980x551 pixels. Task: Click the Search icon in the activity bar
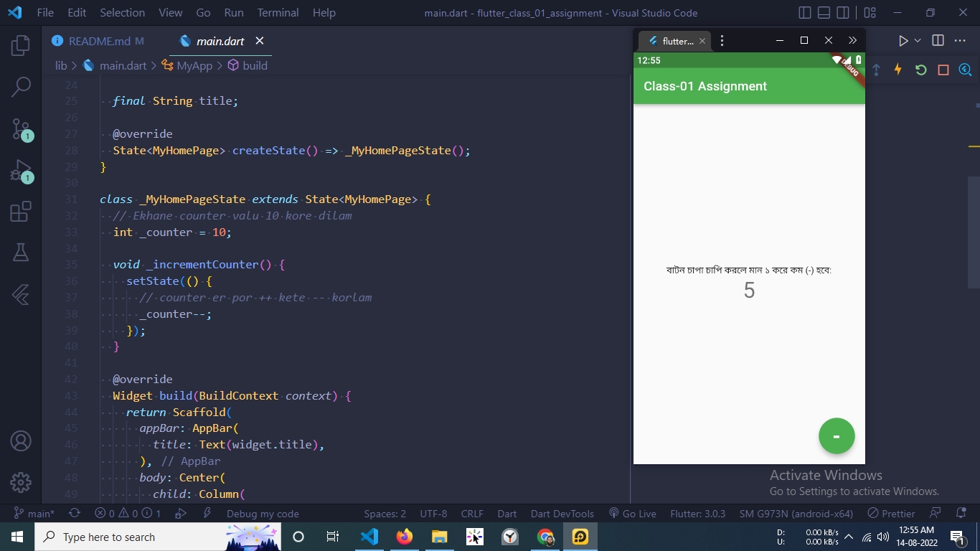click(x=20, y=85)
